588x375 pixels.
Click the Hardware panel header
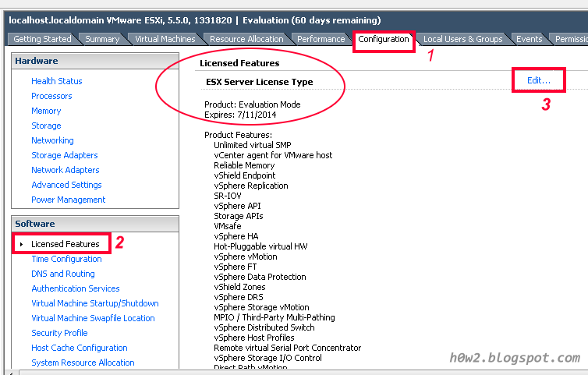(95, 61)
